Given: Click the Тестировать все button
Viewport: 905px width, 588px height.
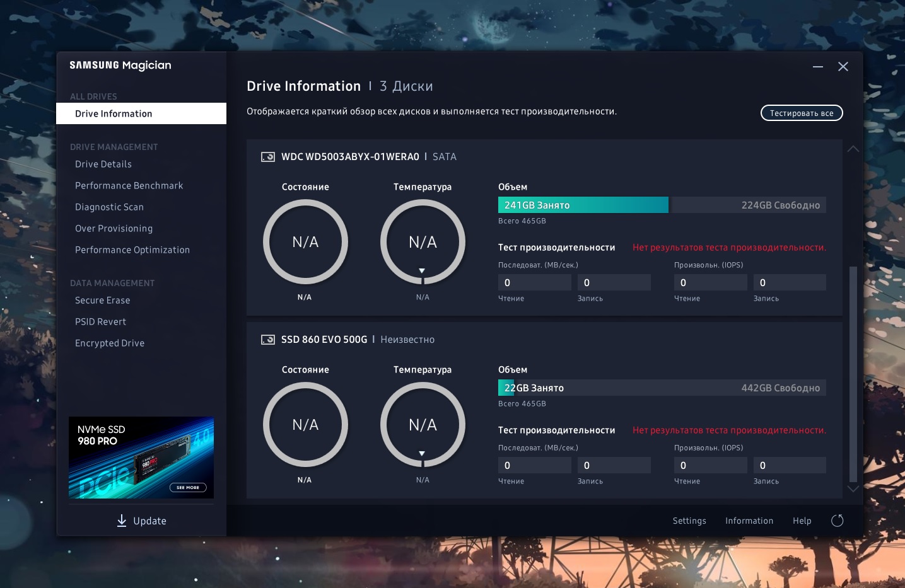Looking at the screenshot, I should pyautogui.click(x=802, y=113).
